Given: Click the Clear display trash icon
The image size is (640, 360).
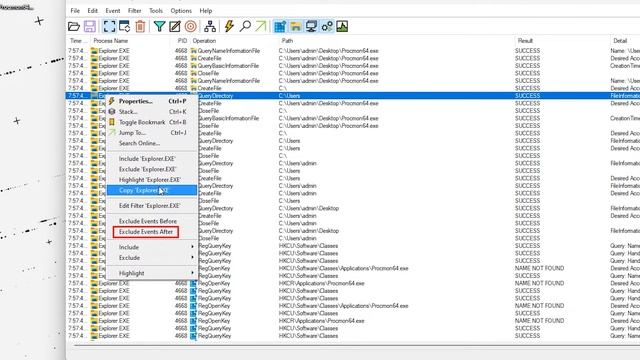Looking at the screenshot, I should click(140, 27).
